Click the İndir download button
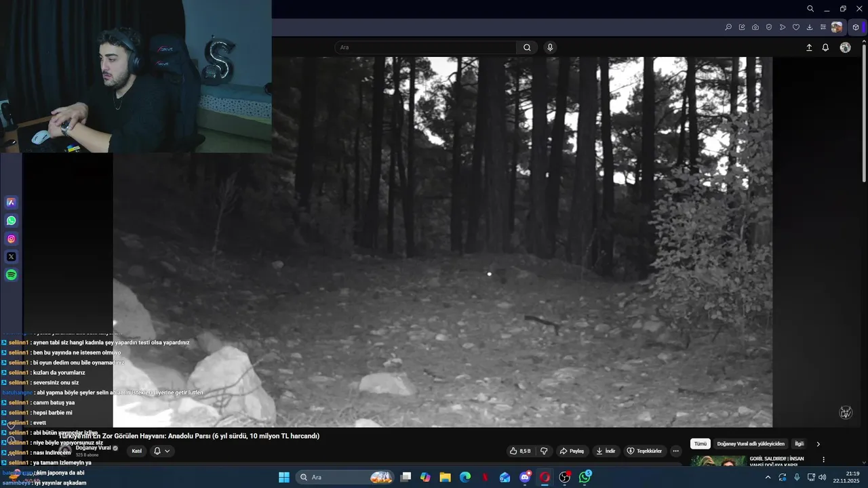 coord(606,451)
